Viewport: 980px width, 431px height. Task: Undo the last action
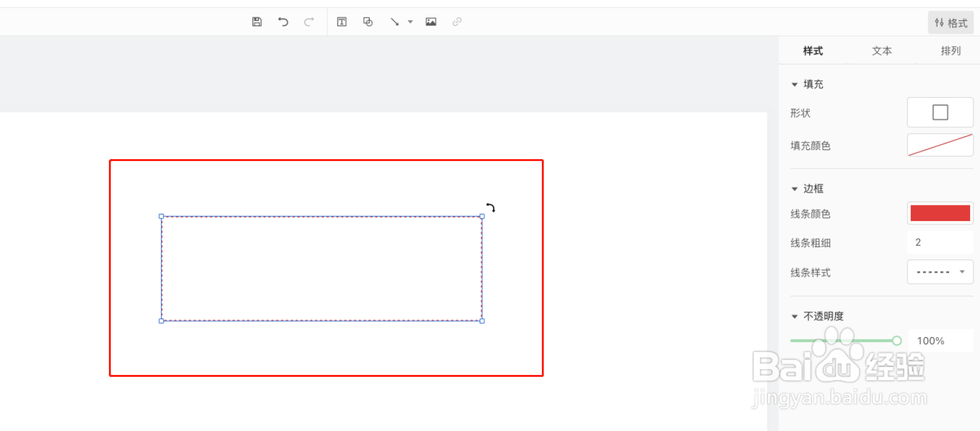point(283,22)
